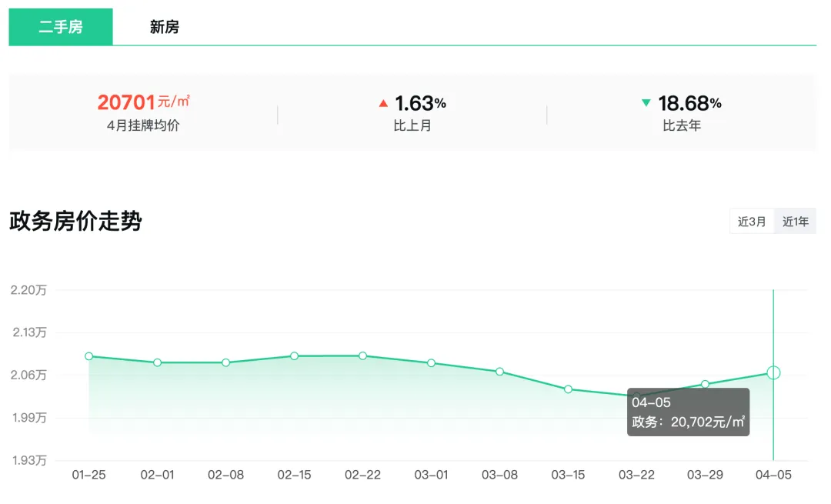Click the 03-15 data point circle
This screenshot has height=504, width=831.
point(569,389)
